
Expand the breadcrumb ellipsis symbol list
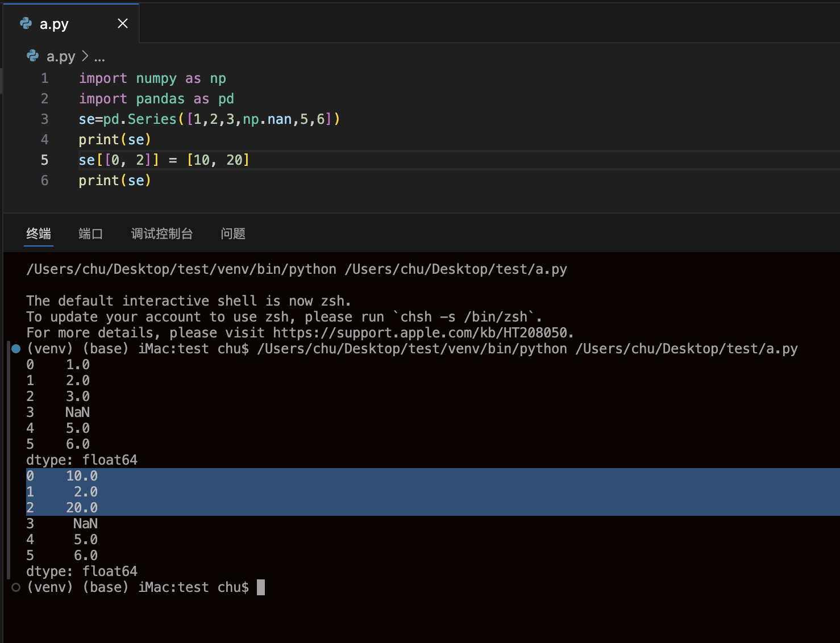coord(99,57)
